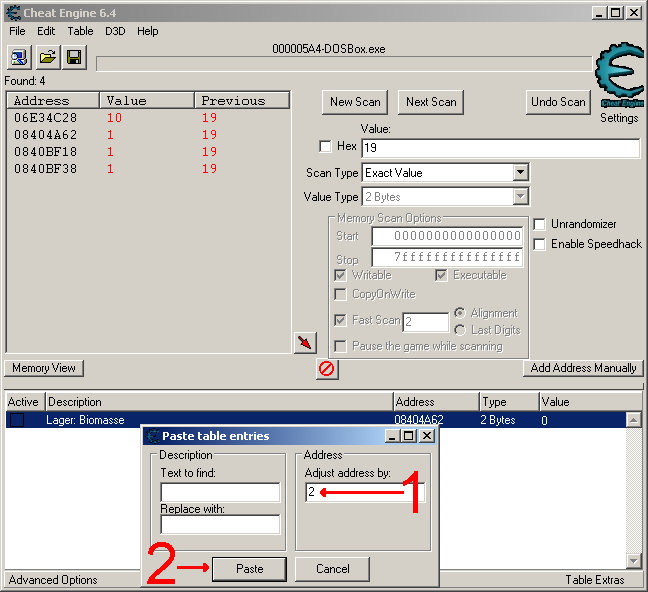Click the Active column header
Viewport: 648px width, 592px height.
click(x=25, y=402)
